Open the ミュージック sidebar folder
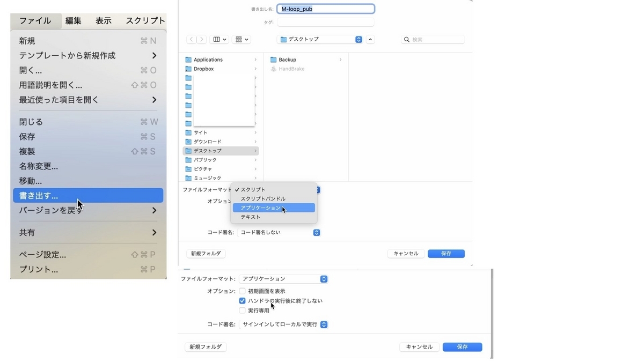This screenshot has height=362, width=644. click(x=207, y=178)
